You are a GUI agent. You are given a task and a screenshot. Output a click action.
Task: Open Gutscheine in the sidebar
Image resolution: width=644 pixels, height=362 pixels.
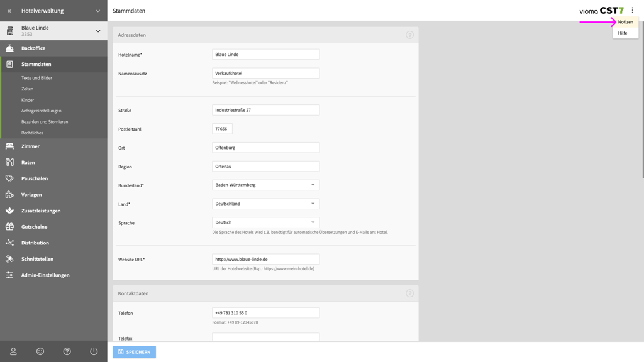tap(34, 227)
